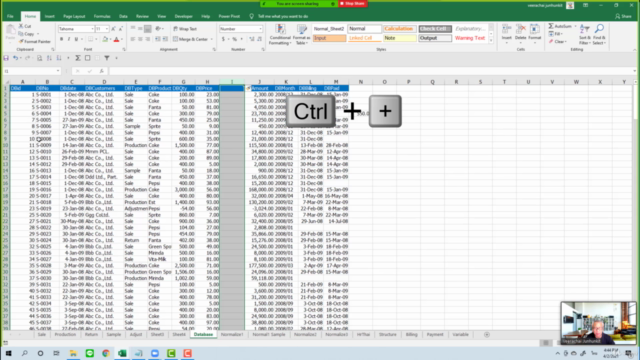640x360 pixels.
Task: Click the filter funnel quick access icon
Action: pyautogui.click(x=107, y=58)
